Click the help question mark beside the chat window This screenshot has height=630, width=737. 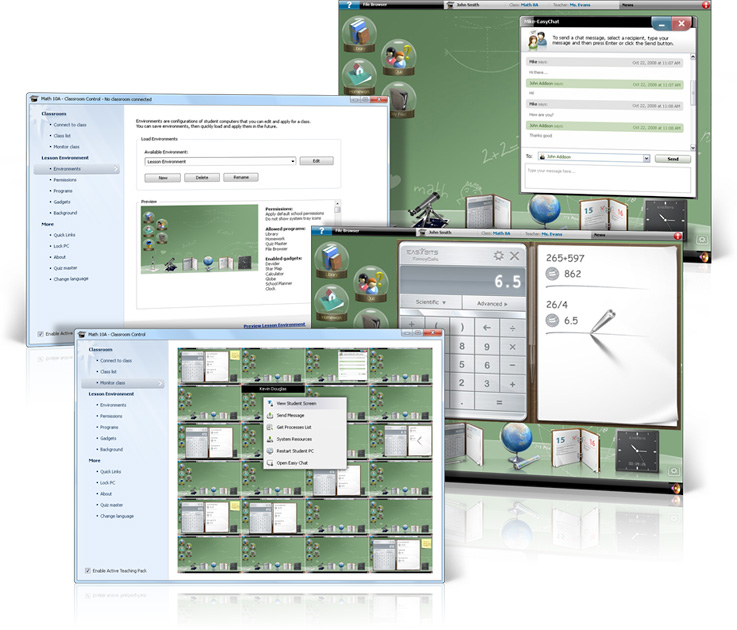coord(349,5)
